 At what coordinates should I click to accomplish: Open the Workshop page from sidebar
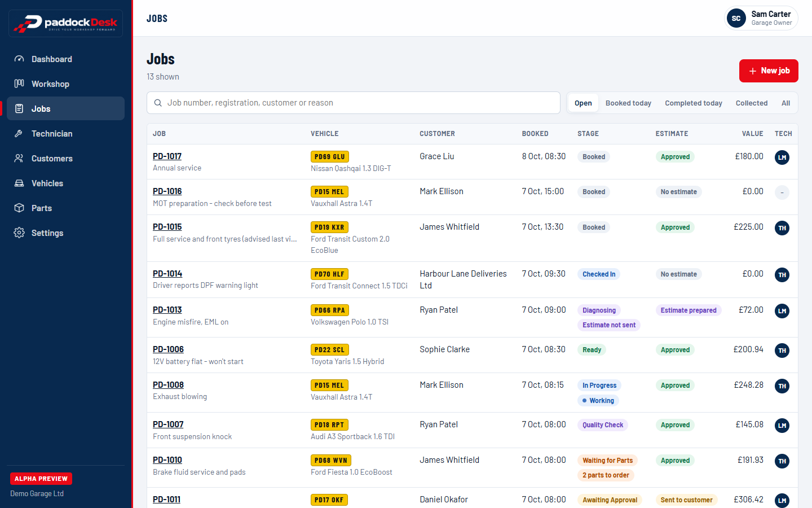65,84
